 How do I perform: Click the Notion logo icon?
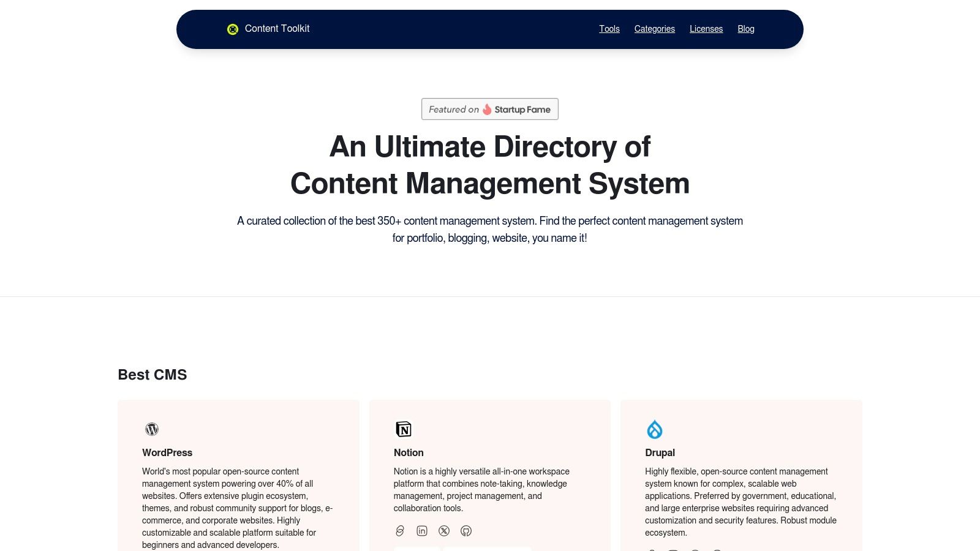click(x=404, y=429)
